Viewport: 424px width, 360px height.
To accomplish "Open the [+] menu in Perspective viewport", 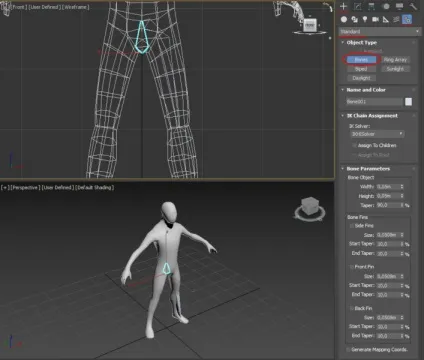I will coord(5,187).
